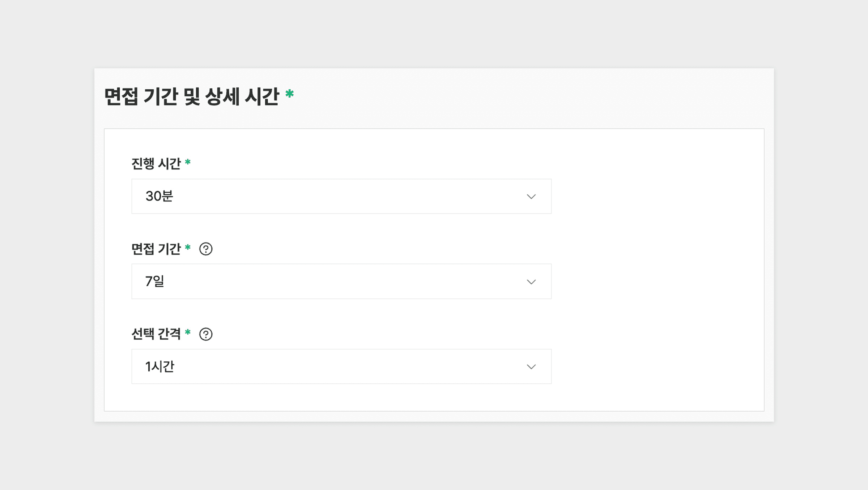
Task: Click the help icon beside 면접 기간
Action: click(x=206, y=249)
